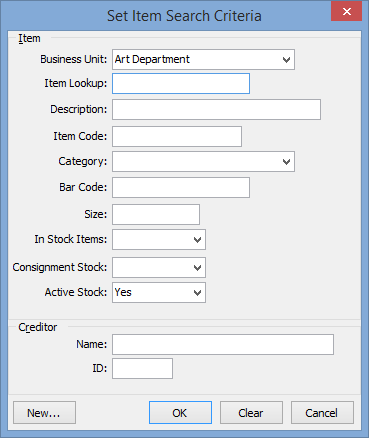369x438 pixels.
Task: Focus the Item Code input box
Action: point(177,136)
